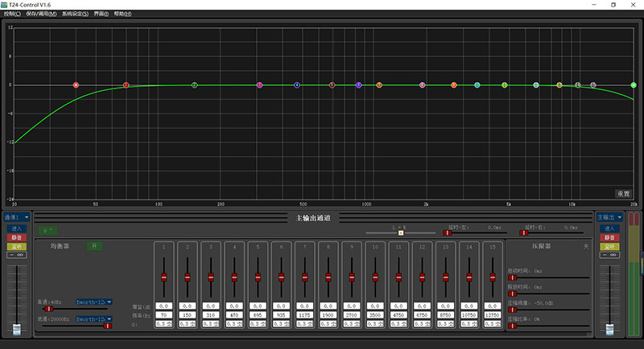The image size is (644, 349).
Task: Open the 主输出 output selector dropdown
Action: (x=609, y=217)
